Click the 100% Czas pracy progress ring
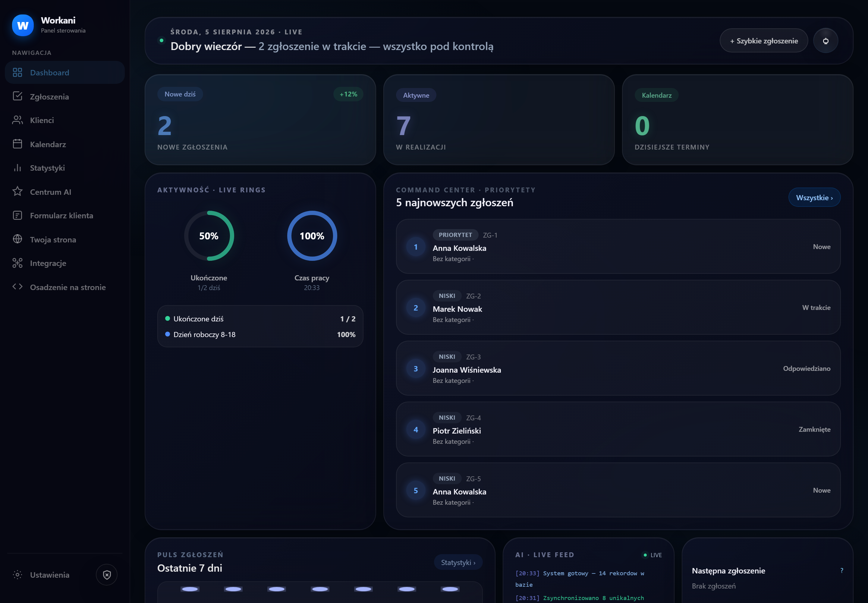 click(x=312, y=236)
